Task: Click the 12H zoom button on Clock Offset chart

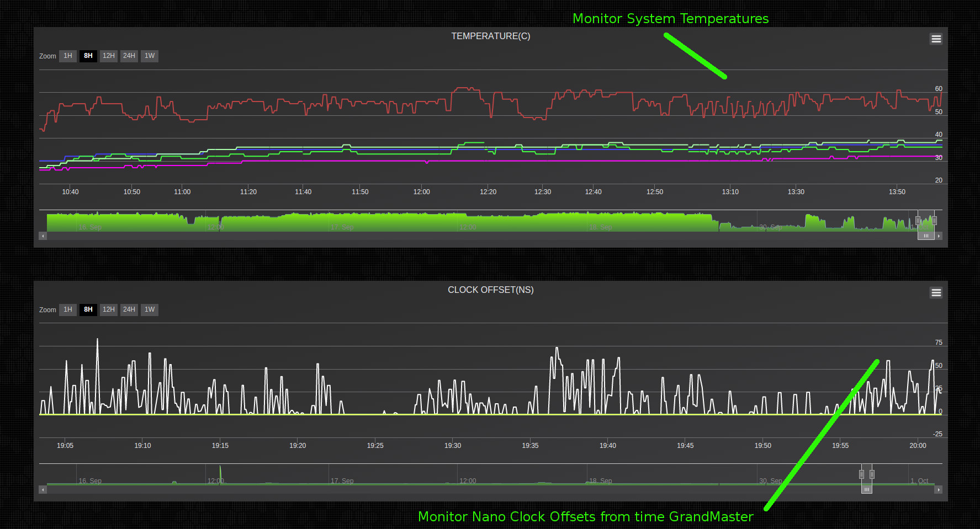Action: [108, 309]
